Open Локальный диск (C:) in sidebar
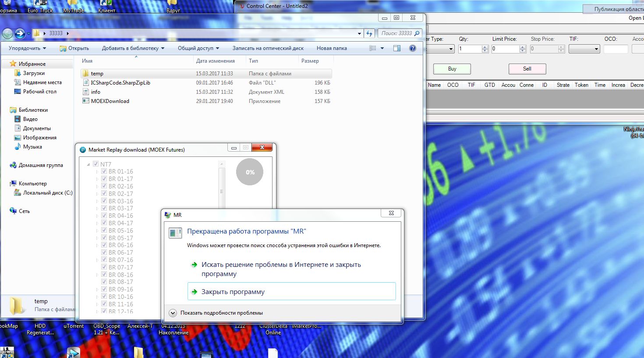Viewport: 644px width, 358px height. [47, 193]
